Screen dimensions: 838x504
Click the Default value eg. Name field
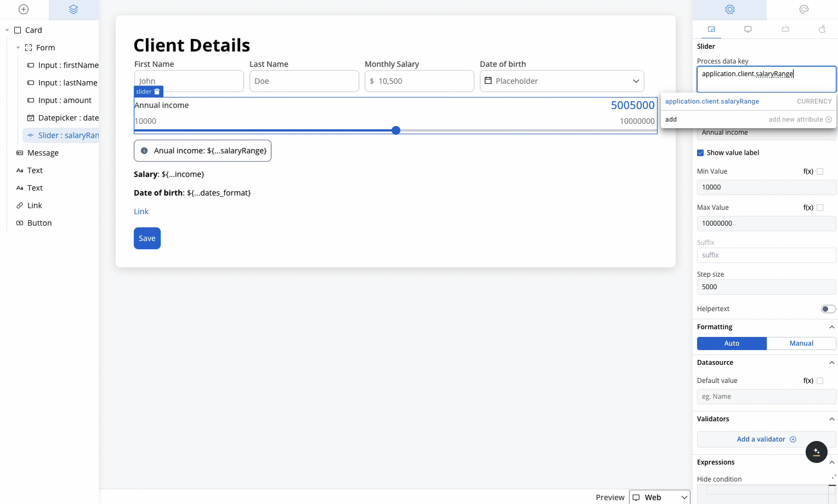767,397
